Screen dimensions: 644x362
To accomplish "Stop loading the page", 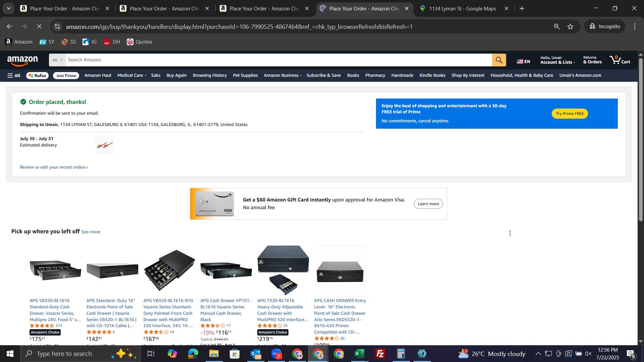I will [x=39, y=26].
